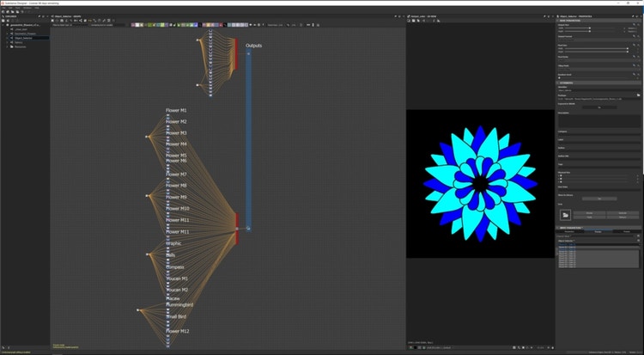The height and width of the screenshot is (355, 644).
Task: Click the Toucan M1 node label
Action: click(177, 278)
